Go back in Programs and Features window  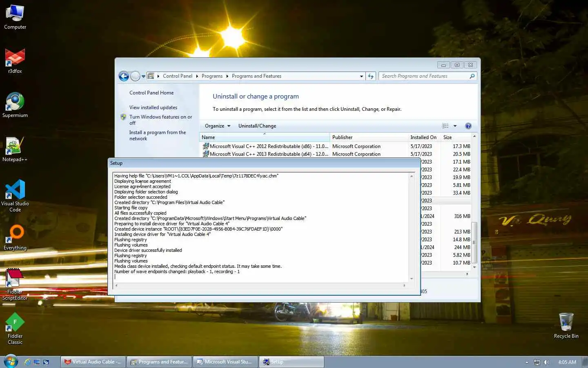(x=124, y=76)
